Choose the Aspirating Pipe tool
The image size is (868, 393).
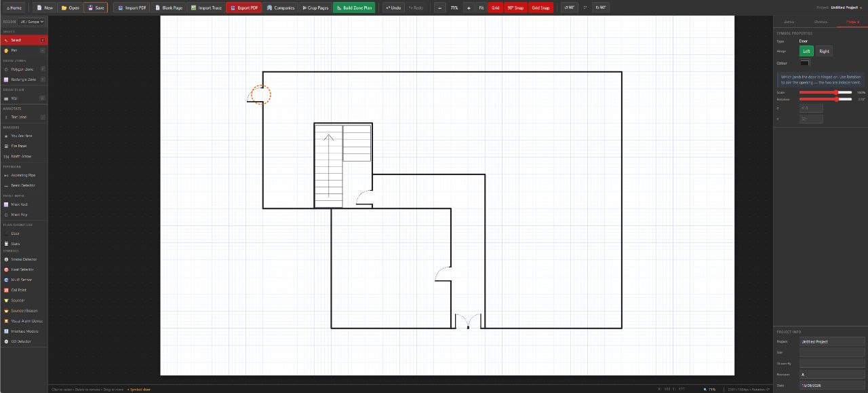coord(24,175)
